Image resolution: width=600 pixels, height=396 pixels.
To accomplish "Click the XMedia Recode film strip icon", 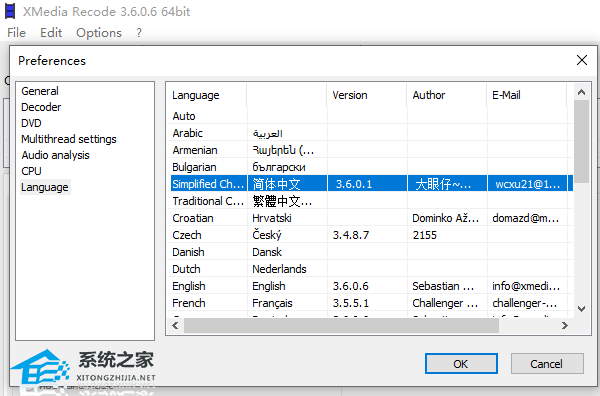I will (x=10, y=11).
